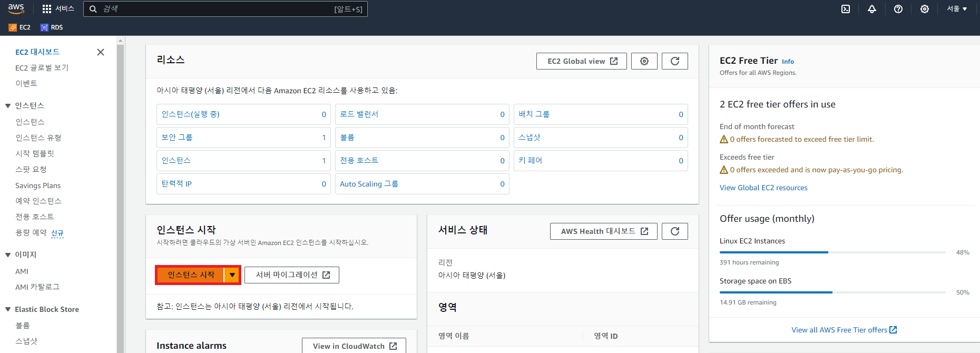Collapse the Elastic Block Store sidebar section
980x353 pixels.
(x=8, y=310)
